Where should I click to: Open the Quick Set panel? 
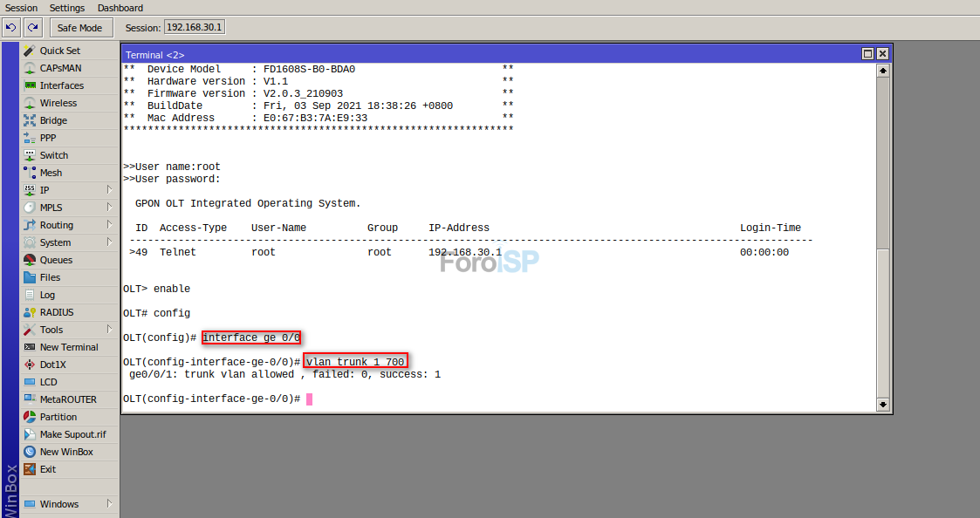click(61, 51)
